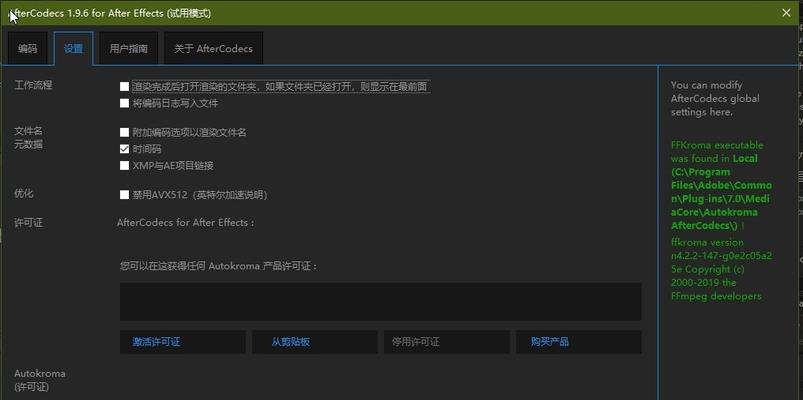Click the 'You can modify AfterCodecs global settings' text
Screen dimensions: 803x400
tap(715, 98)
